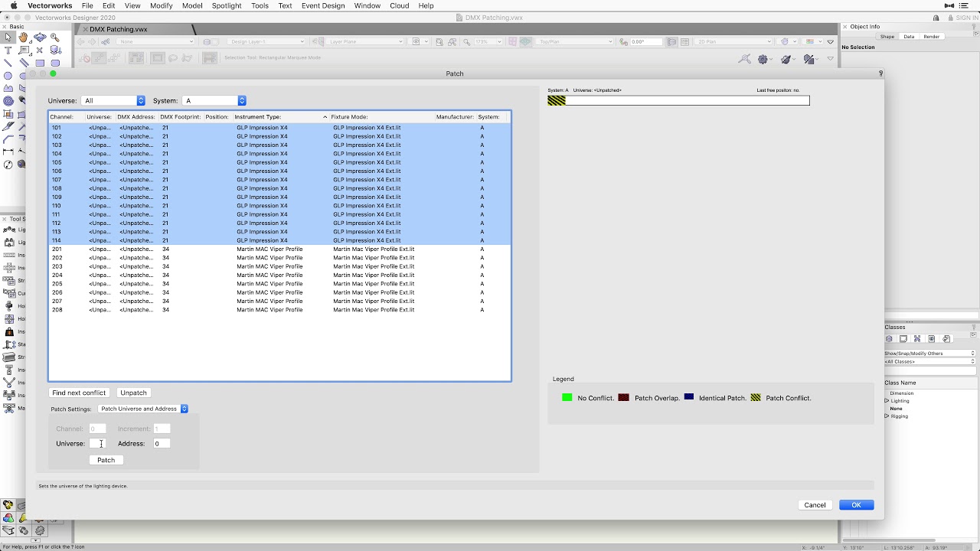Open the Cloud menu
This screenshot has width=980, height=551.
coord(400,5)
